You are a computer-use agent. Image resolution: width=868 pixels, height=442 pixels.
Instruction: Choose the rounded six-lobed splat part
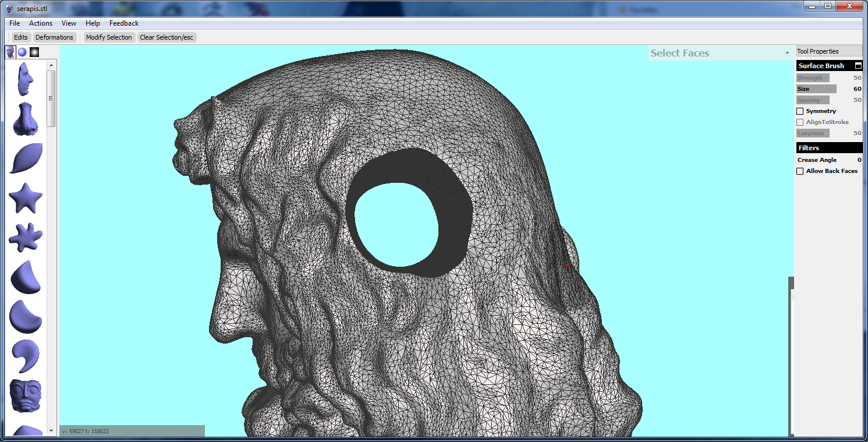(26, 237)
